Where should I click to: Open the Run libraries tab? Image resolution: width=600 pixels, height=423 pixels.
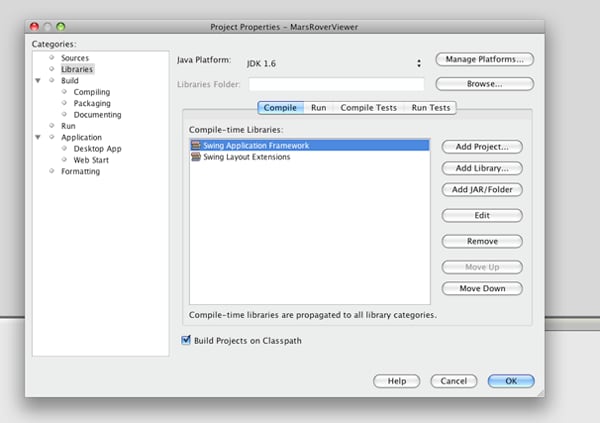click(x=318, y=108)
